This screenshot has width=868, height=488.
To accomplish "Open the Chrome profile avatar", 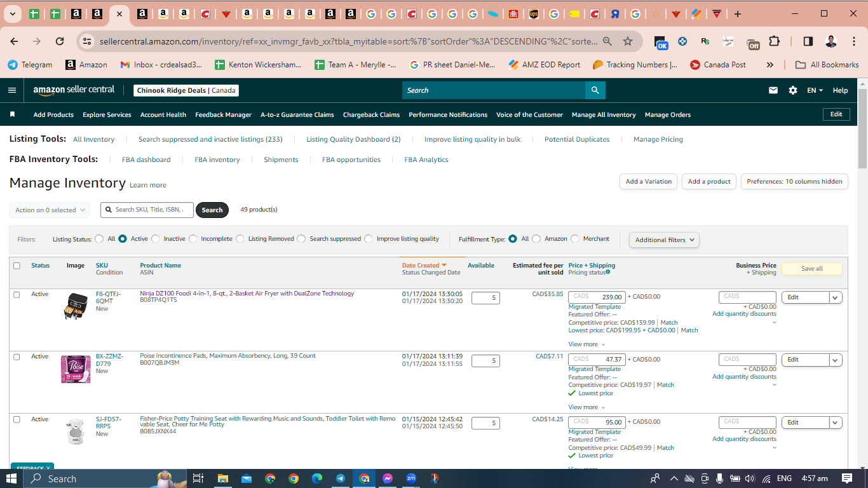I will pyautogui.click(x=831, y=41).
